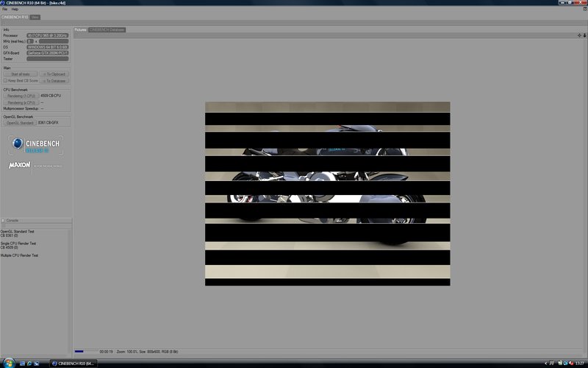Click the CINEBENCH logo
The image size is (588, 368).
pos(35,145)
